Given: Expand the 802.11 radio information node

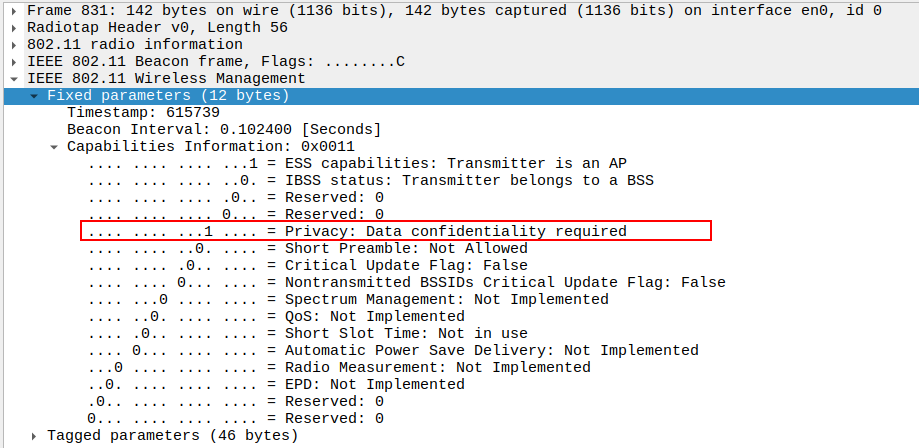Looking at the screenshot, I should 14,44.
